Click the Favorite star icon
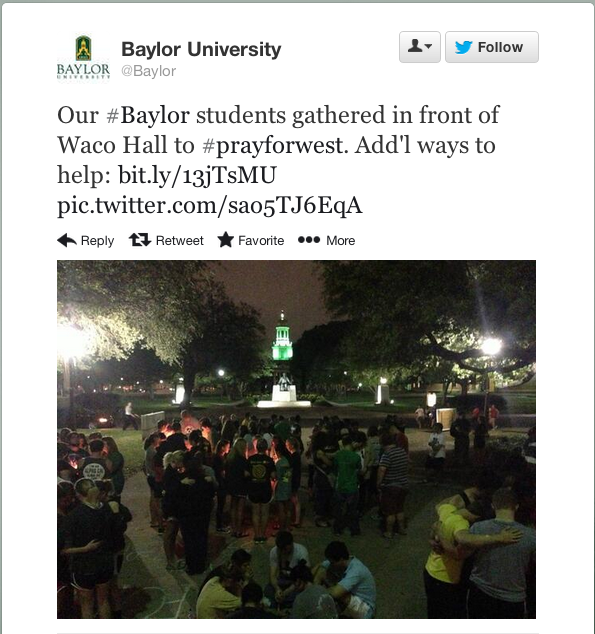Image resolution: width=595 pixels, height=634 pixels. tap(226, 240)
